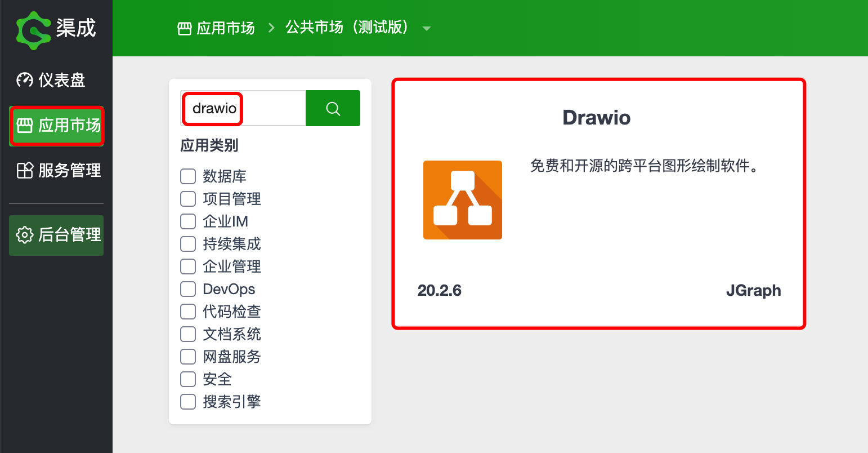
Task: Toggle the 搜索引擎 category checkbox
Action: point(188,402)
